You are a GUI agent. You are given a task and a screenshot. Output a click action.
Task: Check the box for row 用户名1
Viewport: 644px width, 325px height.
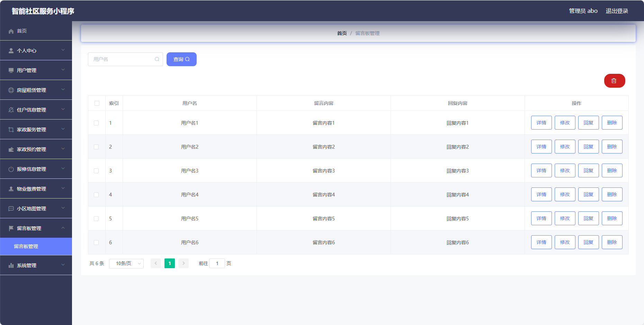pyautogui.click(x=96, y=123)
